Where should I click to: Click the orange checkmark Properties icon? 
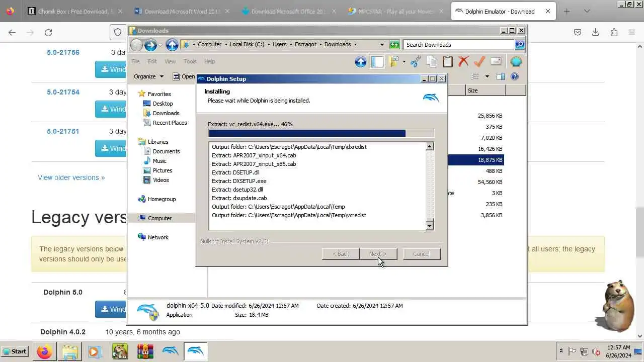(x=479, y=61)
